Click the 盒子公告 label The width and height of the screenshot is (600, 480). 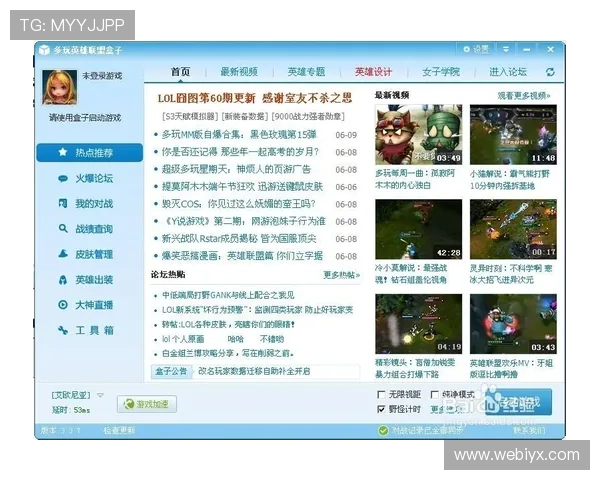[171, 371]
